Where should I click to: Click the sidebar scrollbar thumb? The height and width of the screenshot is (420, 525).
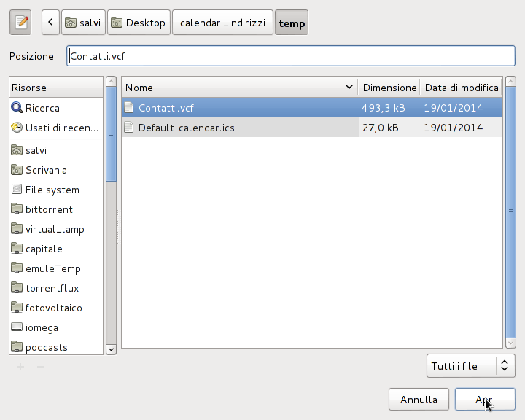[111, 134]
